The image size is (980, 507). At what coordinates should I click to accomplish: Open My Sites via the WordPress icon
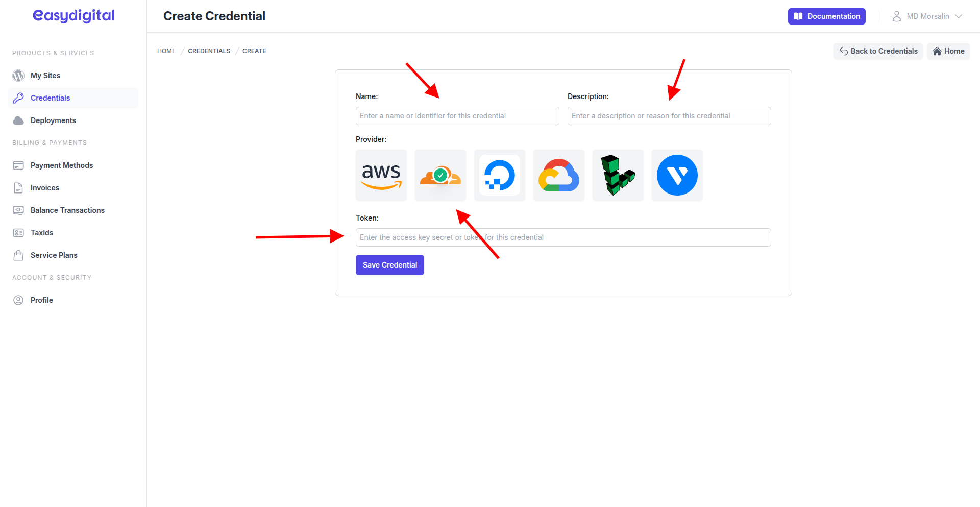(18, 75)
